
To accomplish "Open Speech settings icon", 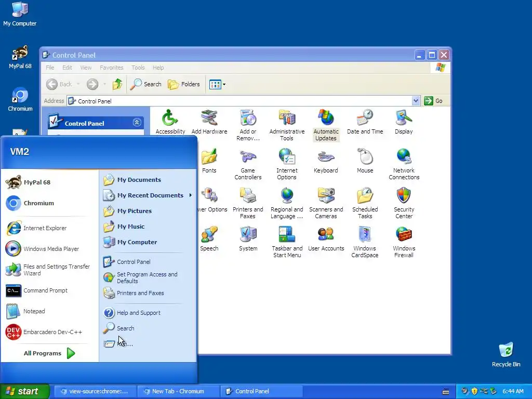I will pyautogui.click(x=209, y=239).
